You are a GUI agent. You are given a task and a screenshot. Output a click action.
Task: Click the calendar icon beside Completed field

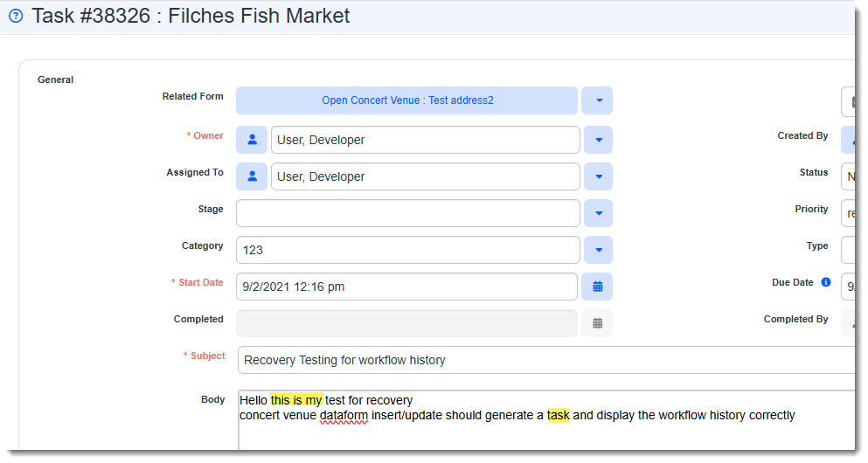(x=597, y=323)
